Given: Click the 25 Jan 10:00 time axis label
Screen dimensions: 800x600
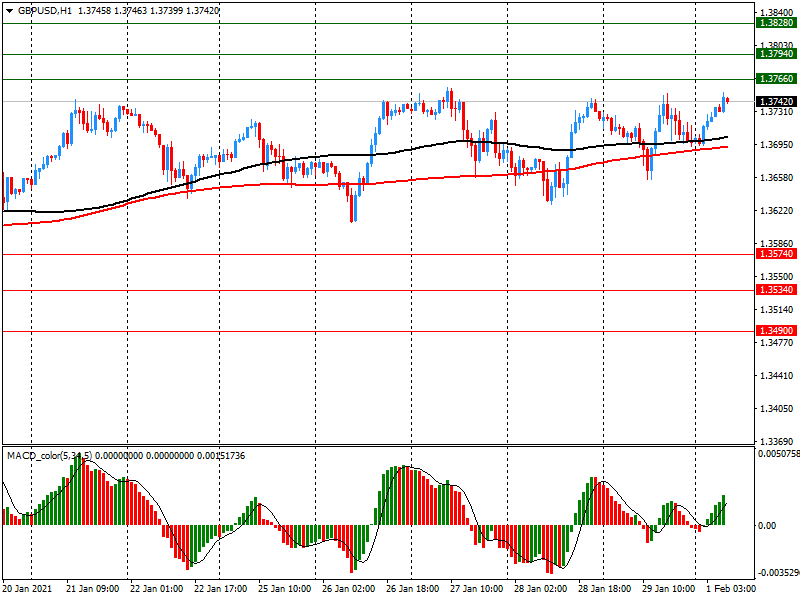Looking at the screenshot, I should point(284,589).
